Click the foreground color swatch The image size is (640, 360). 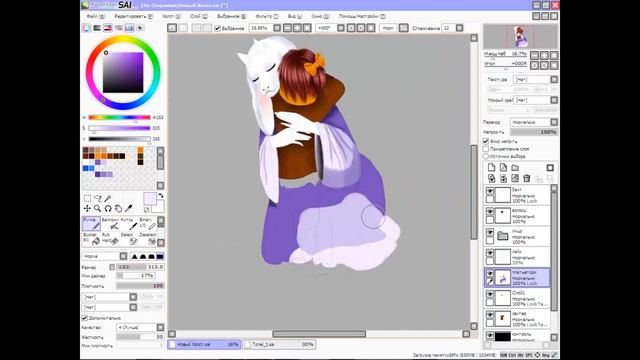[150, 199]
